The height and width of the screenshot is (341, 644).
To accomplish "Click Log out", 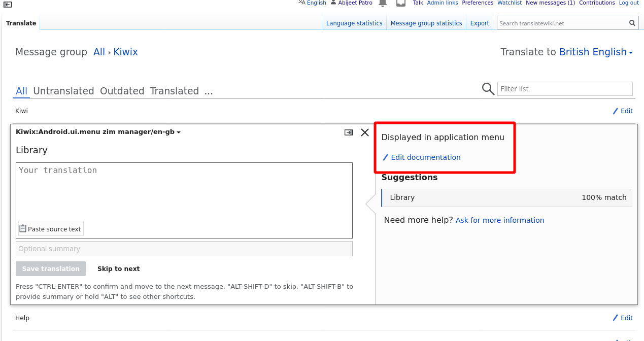I will click(x=629, y=3).
